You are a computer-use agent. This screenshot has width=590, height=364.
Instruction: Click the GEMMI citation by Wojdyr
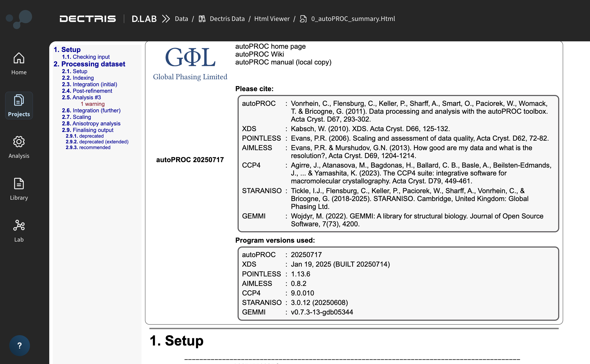pos(417,220)
